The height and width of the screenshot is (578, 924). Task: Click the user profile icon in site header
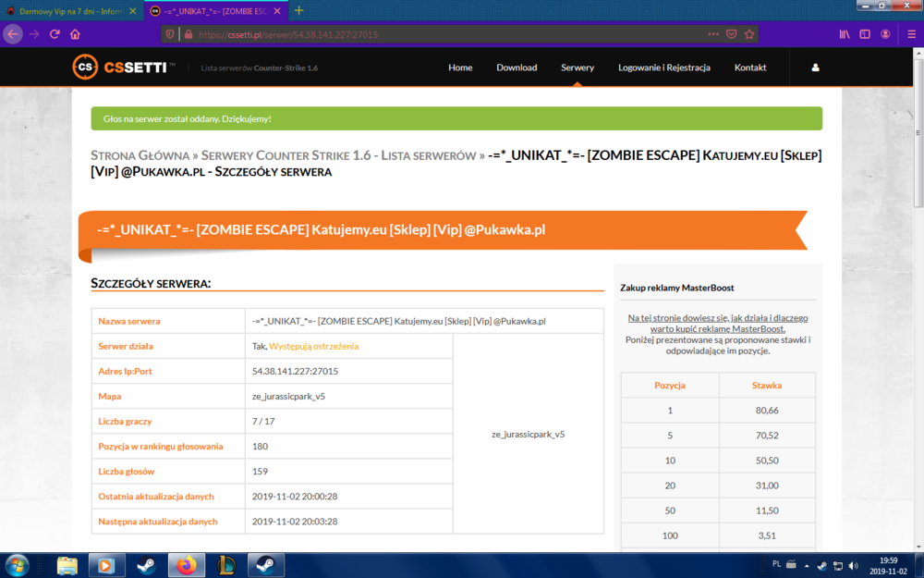pos(816,68)
